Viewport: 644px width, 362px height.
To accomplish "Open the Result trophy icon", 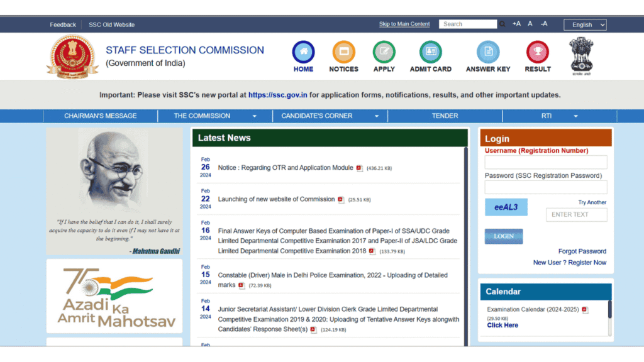I will click(538, 52).
